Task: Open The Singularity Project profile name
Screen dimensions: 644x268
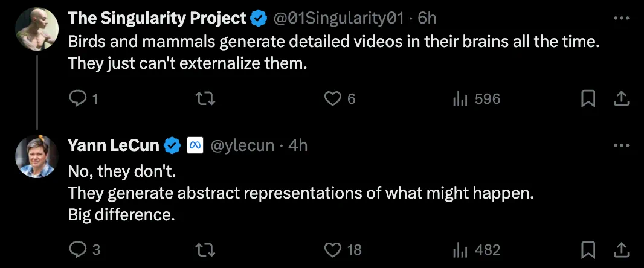Action: point(157,19)
